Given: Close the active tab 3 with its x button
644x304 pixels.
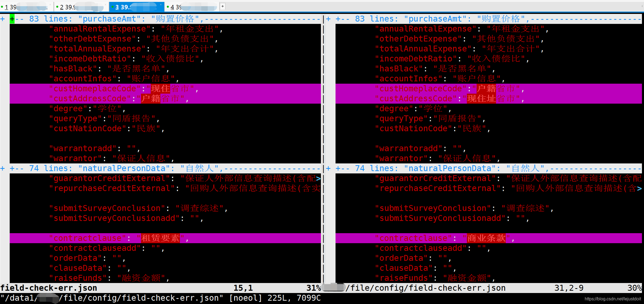Looking at the screenshot, I should coord(161,5).
